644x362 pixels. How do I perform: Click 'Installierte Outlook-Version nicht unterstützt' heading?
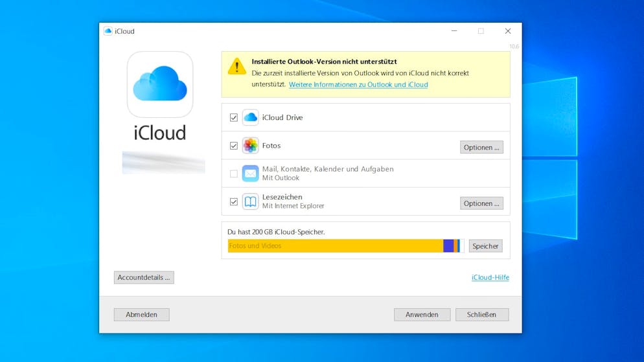click(x=324, y=62)
